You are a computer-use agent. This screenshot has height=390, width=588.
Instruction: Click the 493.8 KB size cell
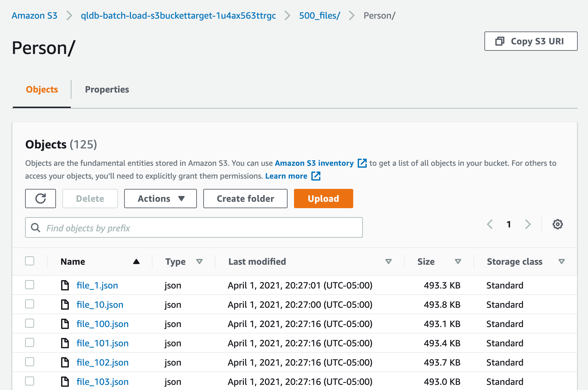coord(442,305)
